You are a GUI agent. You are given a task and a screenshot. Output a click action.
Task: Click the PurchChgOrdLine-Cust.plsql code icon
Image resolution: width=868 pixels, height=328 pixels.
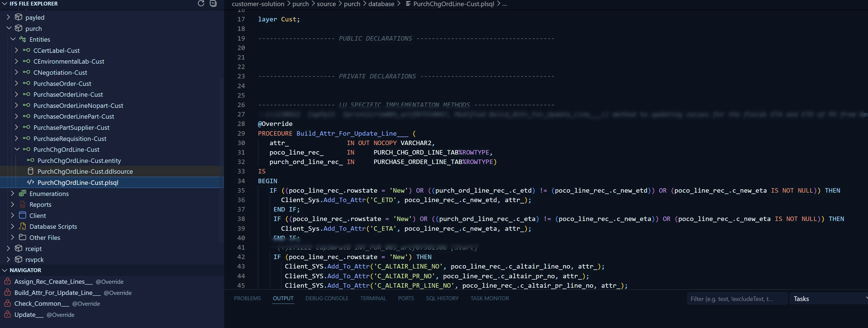coord(30,182)
